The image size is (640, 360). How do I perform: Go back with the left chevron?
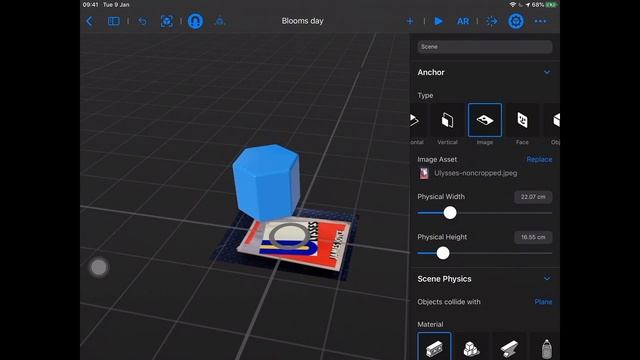90,21
